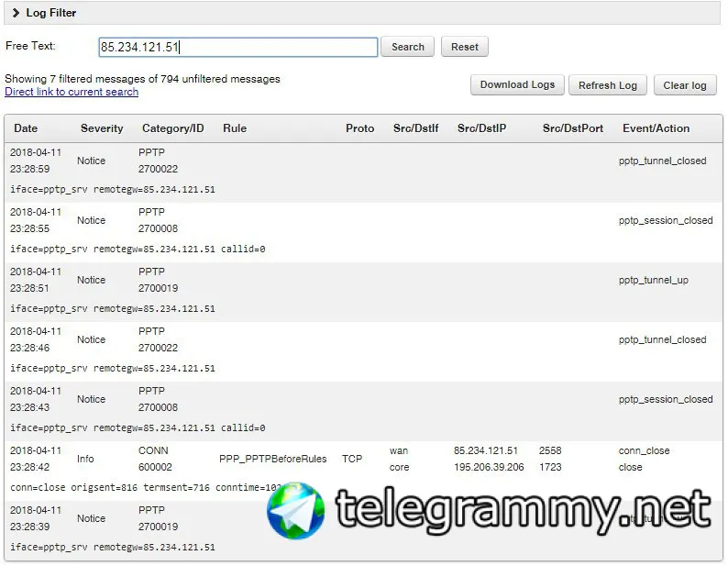728x566 pixels.
Task: Click the source port 2558 cell
Action: 550,450
